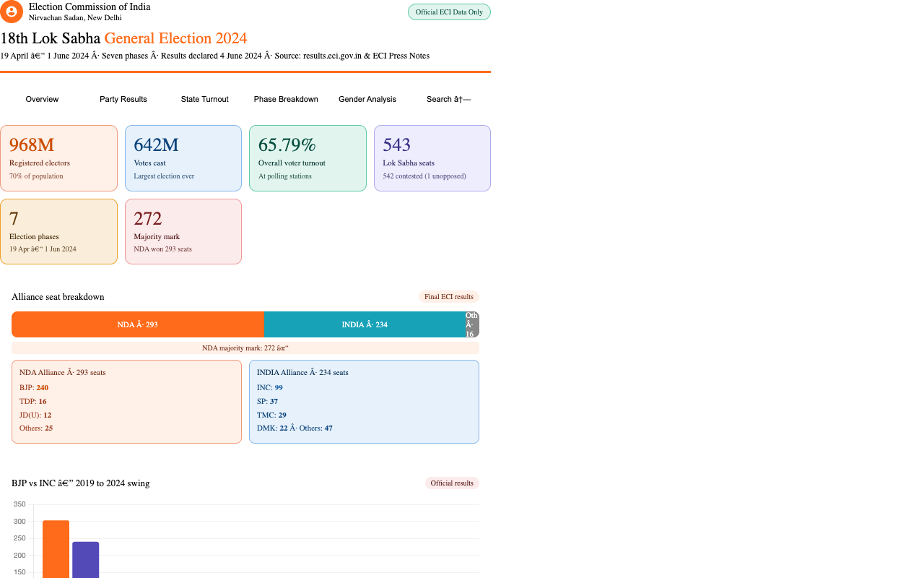Viewport: 924px width, 578px height.
Task: Click the Official ECI Data Only badge
Action: [449, 12]
